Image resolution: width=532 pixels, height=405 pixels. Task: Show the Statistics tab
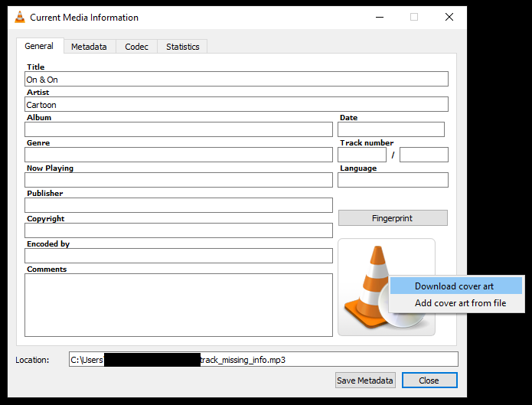tap(182, 47)
